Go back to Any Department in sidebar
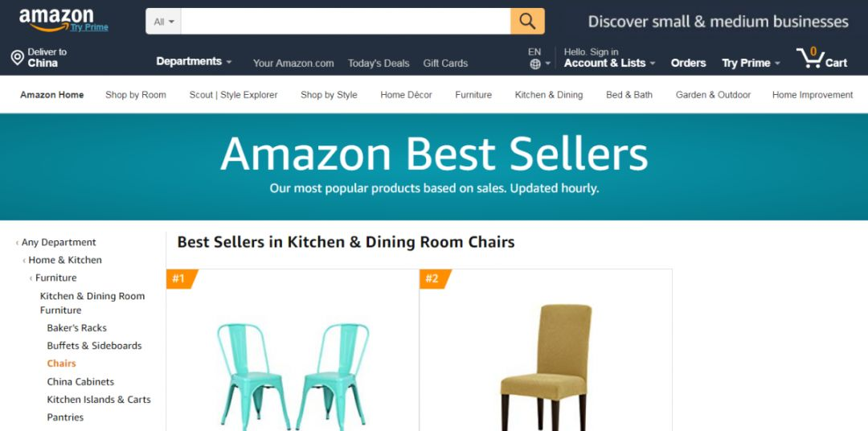This screenshot has width=868, height=431. click(x=59, y=242)
